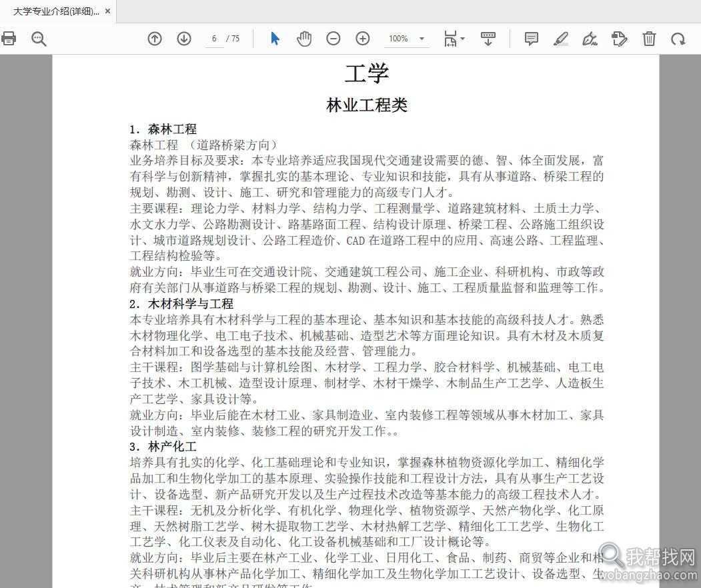Screen dimensions: 701x588
Task: Go to next page arrow
Action: coord(183,39)
